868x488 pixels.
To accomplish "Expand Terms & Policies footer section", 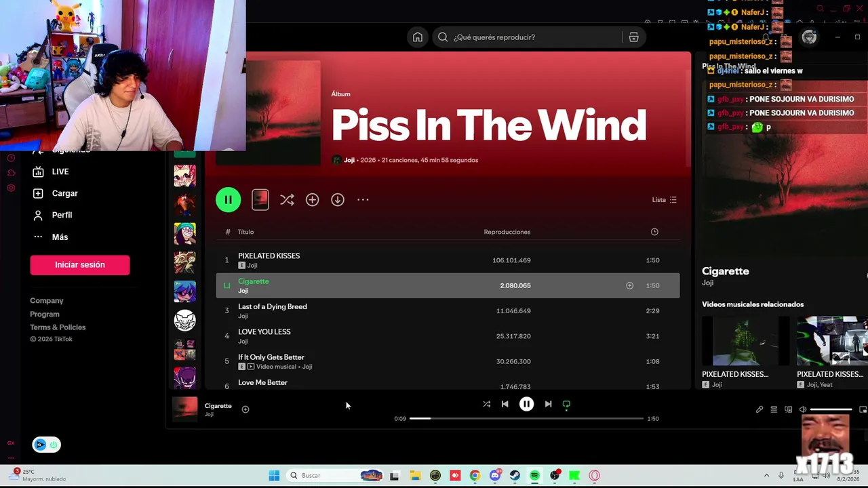I will click(x=58, y=327).
